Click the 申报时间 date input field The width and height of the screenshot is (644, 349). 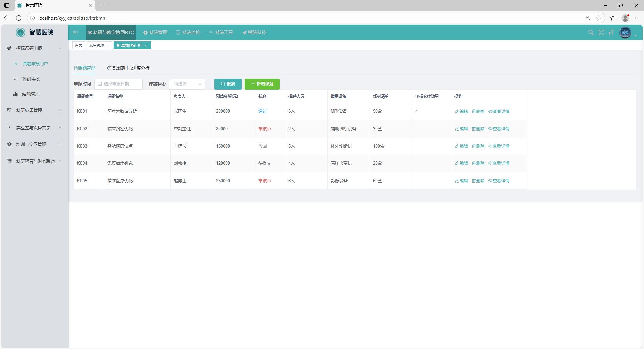pyautogui.click(x=118, y=84)
